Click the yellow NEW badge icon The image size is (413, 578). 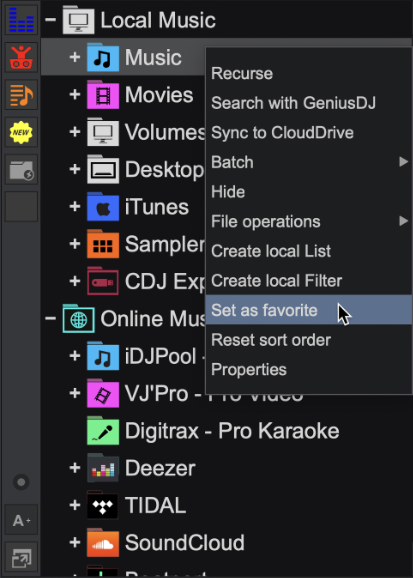click(21, 132)
